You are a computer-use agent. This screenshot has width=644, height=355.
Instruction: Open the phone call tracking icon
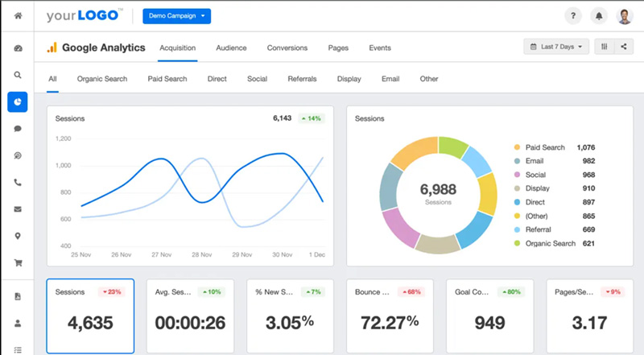(x=18, y=183)
